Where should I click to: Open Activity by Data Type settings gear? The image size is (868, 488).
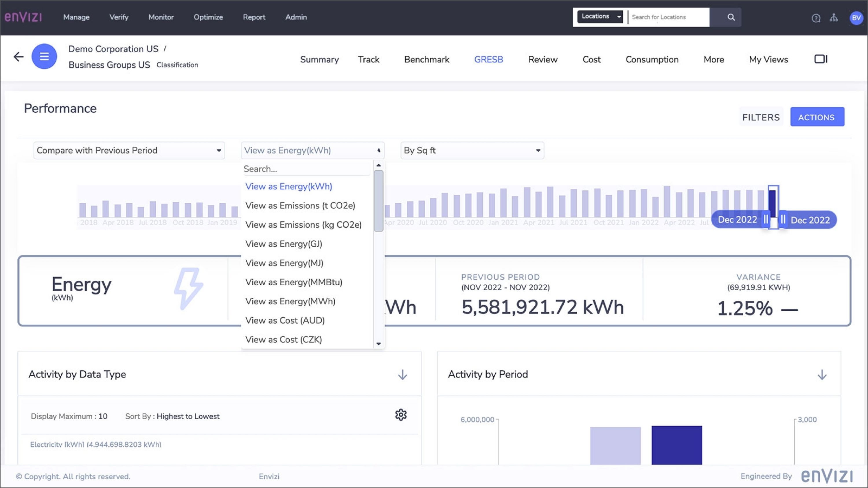[x=401, y=415]
